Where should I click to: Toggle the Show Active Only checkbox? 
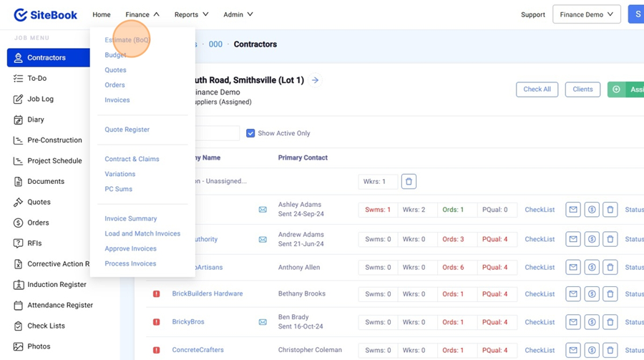point(250,133)
